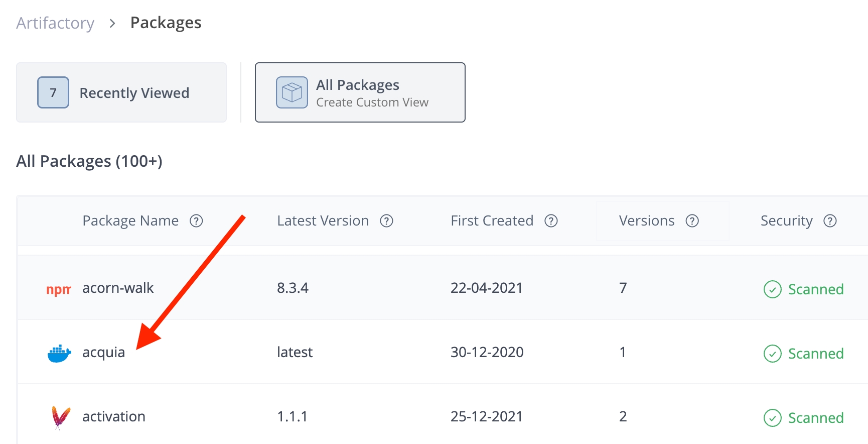Open the activation package

114,417
